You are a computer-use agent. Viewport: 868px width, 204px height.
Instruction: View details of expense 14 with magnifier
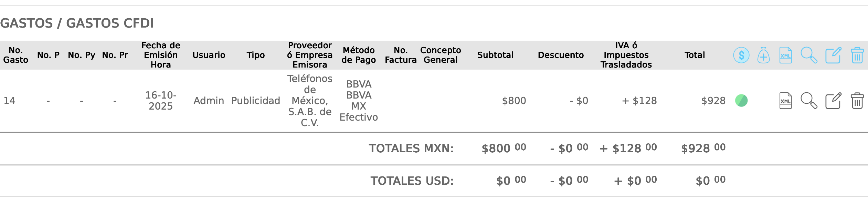808,101
